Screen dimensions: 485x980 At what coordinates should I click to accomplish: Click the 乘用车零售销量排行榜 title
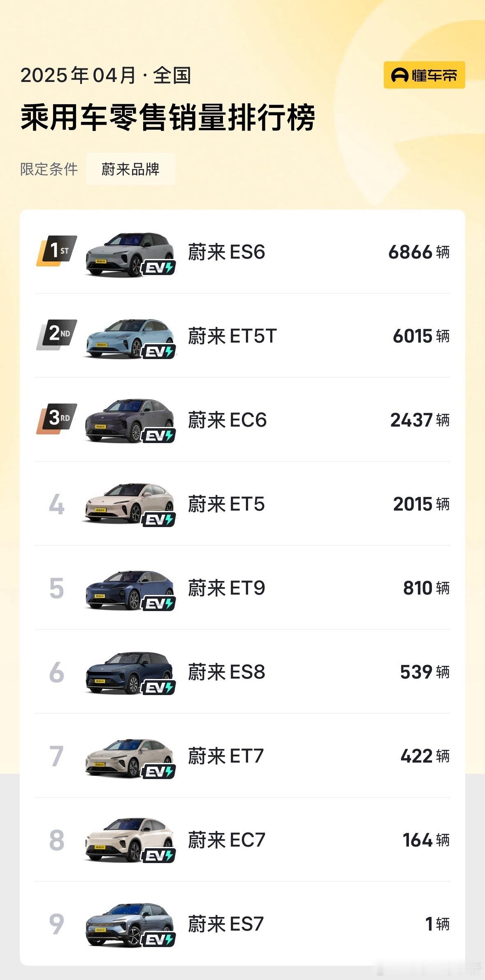pos(168,118)
